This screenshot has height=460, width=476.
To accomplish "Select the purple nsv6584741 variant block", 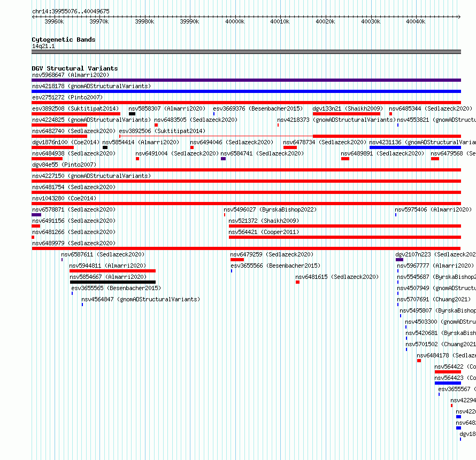I will (x=223, y=159).
